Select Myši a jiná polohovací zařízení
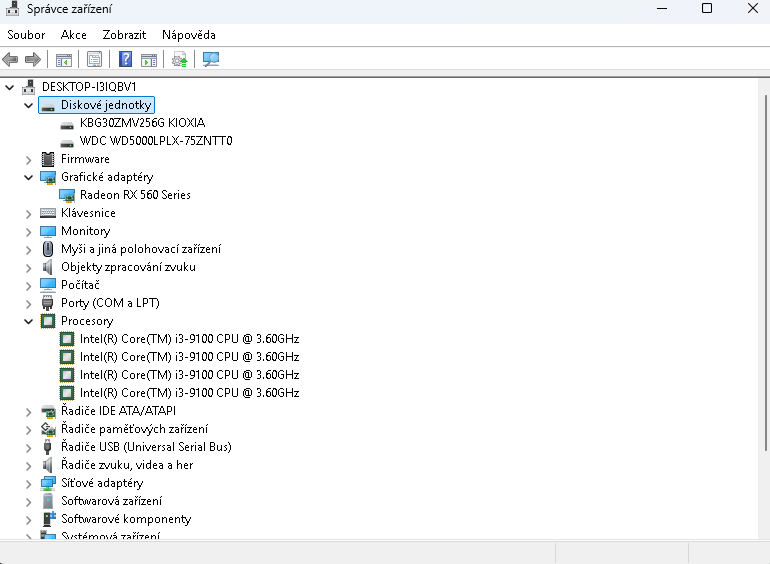The width and height of the screenshot is (770, 564). coord(141,249)
